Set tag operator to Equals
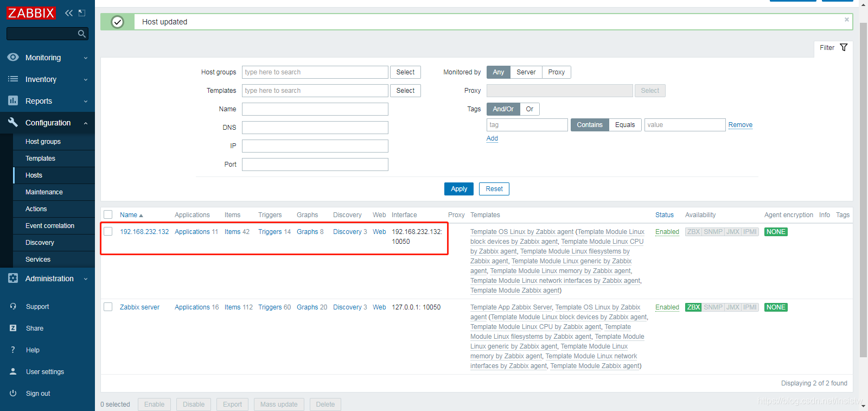 click(625, 125)
